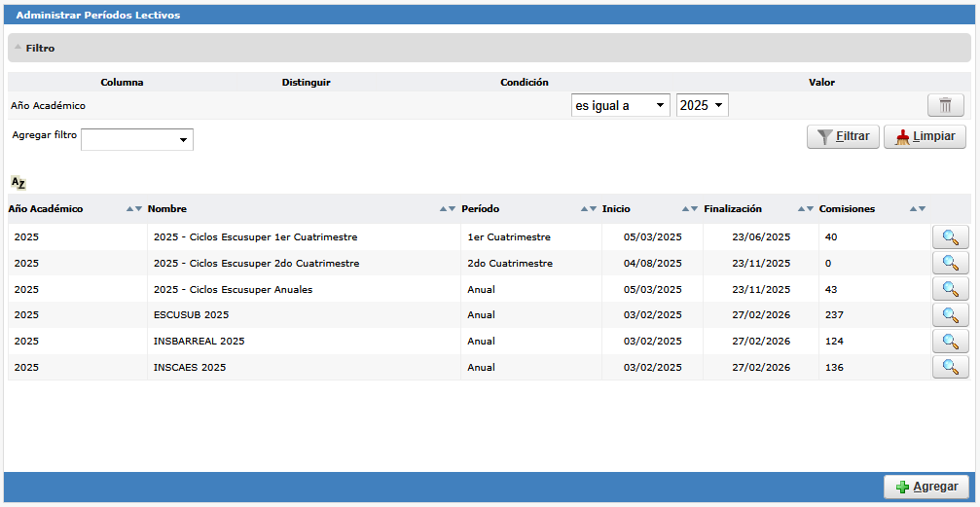This screenshot has width=980, height=507.
Task: Click the Limpiar button
Action: [x=925, y=136]
